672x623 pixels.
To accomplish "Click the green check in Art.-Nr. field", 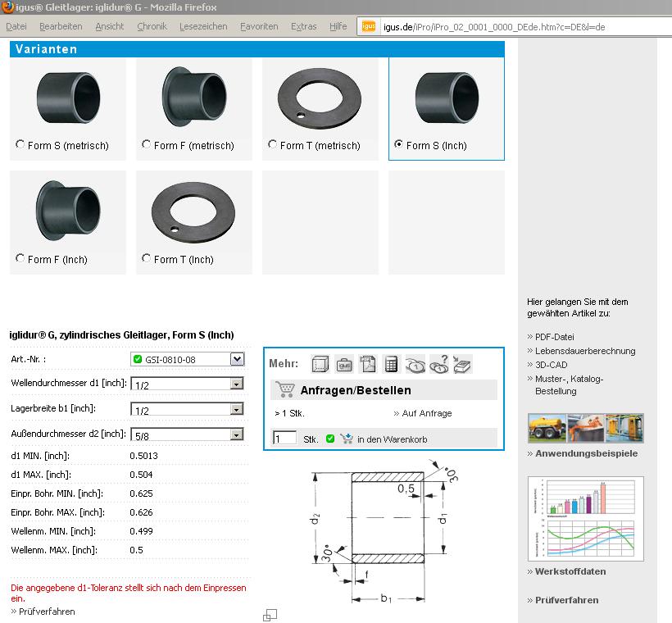I will [x=138, y=359].
